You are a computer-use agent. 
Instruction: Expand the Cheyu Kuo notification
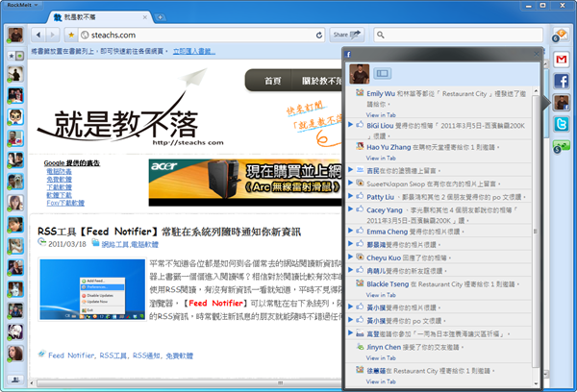[351, 257]
